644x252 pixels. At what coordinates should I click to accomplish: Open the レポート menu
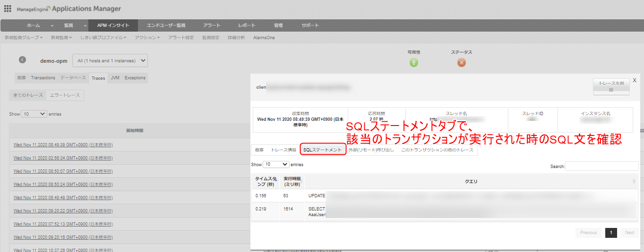(x=247, y=25)
